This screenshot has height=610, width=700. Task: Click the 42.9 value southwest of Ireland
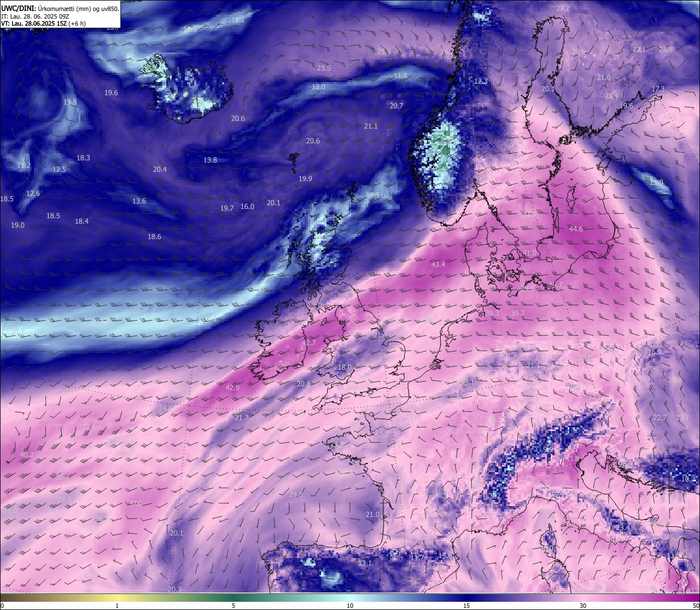[232, 387]
